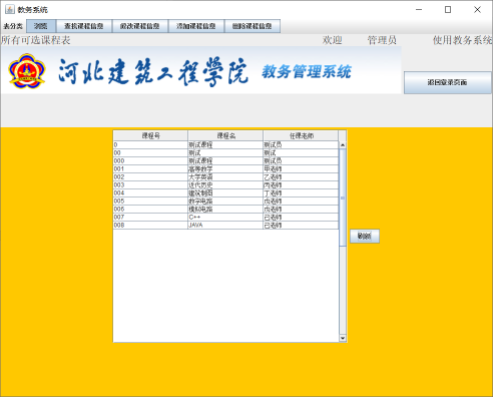Select the course number cell 005

pyautogui.click(x=150, y=201)
